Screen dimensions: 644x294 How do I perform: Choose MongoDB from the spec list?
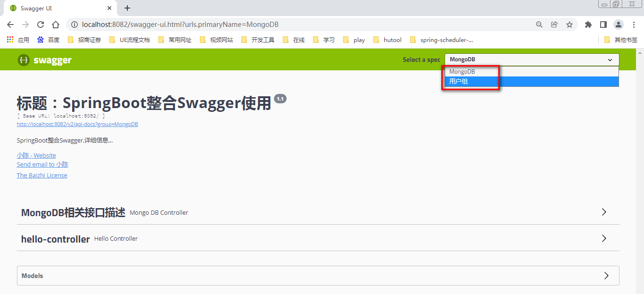tap(531, 72)
